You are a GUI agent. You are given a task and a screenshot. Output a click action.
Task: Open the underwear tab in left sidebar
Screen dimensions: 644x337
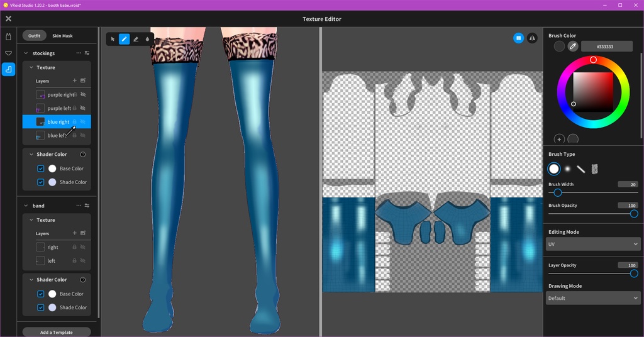click(x=8, y=53)
